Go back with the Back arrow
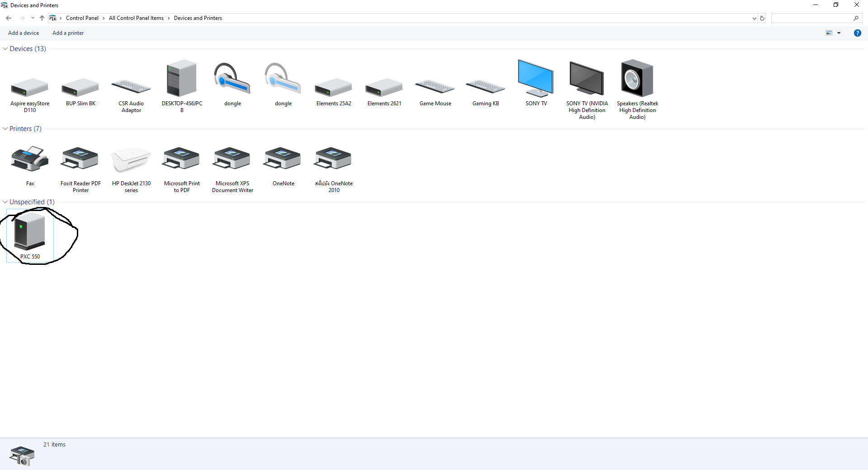The width and height of the screenshot is (868, 470). [x=9, y=18]
